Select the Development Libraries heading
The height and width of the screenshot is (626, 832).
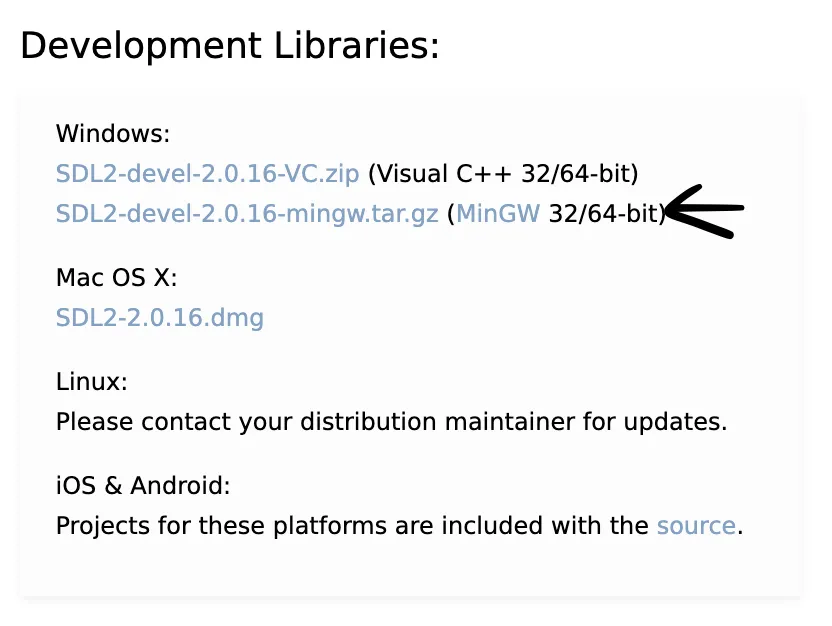point(230,45)
